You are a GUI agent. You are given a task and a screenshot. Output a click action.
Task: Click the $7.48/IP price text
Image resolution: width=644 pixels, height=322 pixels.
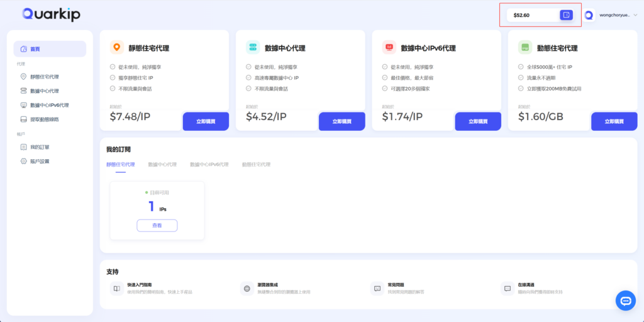[130, 116]
